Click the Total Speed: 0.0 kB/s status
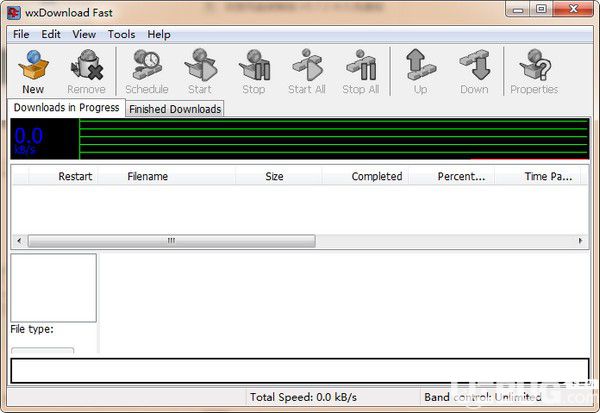Viewport: 600px width, 413px height. [x=303, y=397]
